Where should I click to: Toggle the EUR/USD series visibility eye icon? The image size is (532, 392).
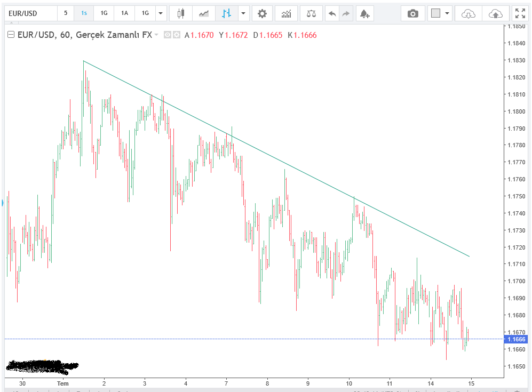click(168, 35)
